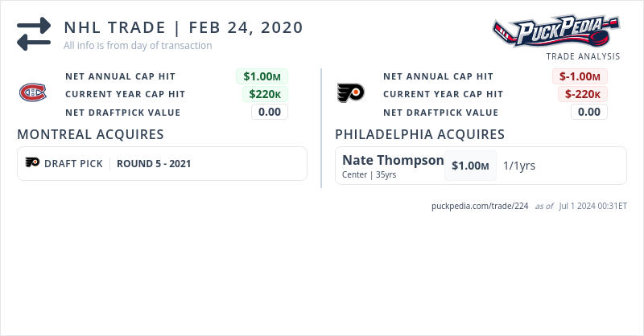Image resolution: width=644 pixels, height=336 pixels.
Task: Click the Philadelphia Acquires heading
Action: pos(419,134)
